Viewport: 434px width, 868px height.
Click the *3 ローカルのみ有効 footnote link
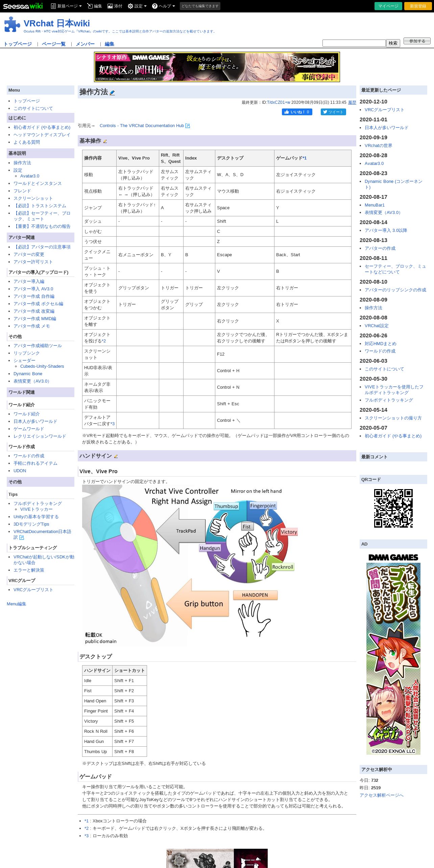pyautogui.click(x=87, y=836)
